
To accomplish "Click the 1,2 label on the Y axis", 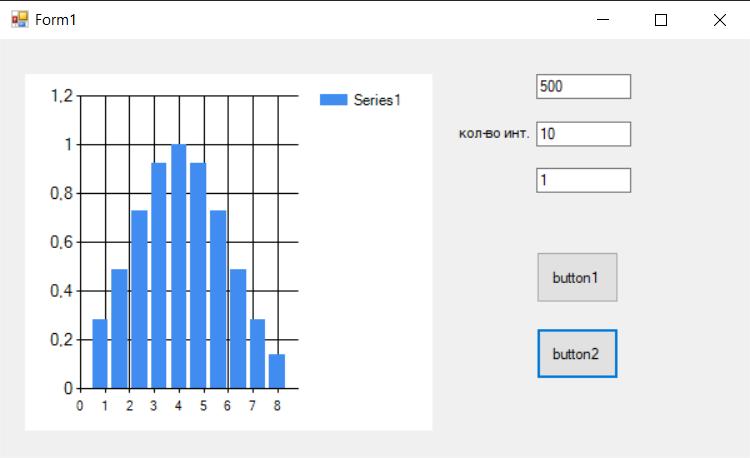I will 62,96.
